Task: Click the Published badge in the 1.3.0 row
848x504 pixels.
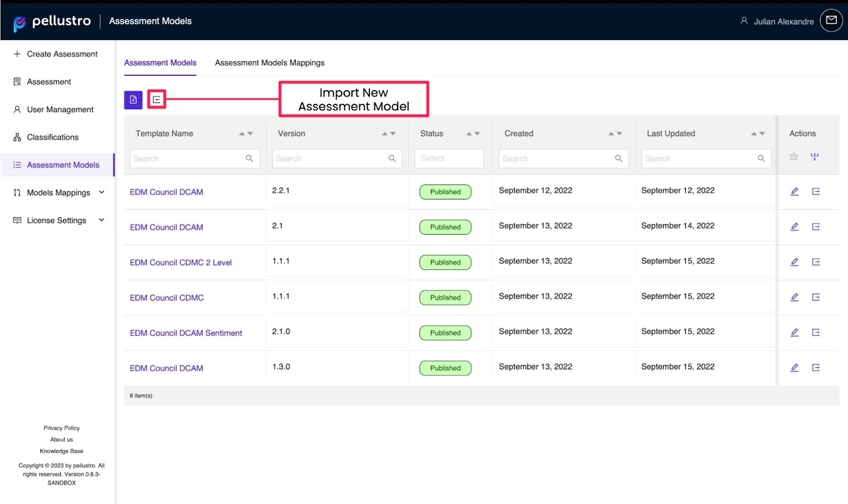Action: pyautogui.click(x=445, y=368)
